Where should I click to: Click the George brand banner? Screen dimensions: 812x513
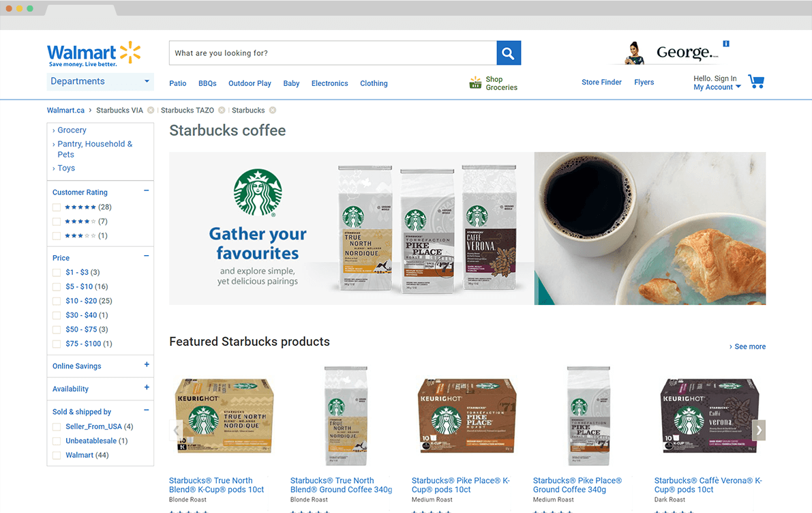(670, 53)
